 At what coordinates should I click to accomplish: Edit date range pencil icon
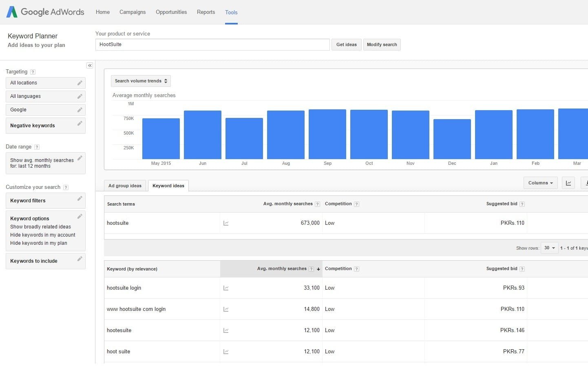point(80,158)
